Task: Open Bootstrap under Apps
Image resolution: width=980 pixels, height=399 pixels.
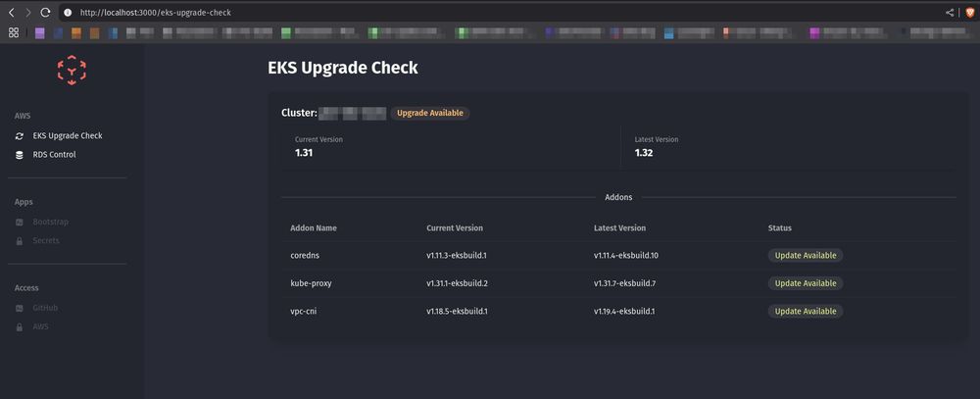Action: 51,222
